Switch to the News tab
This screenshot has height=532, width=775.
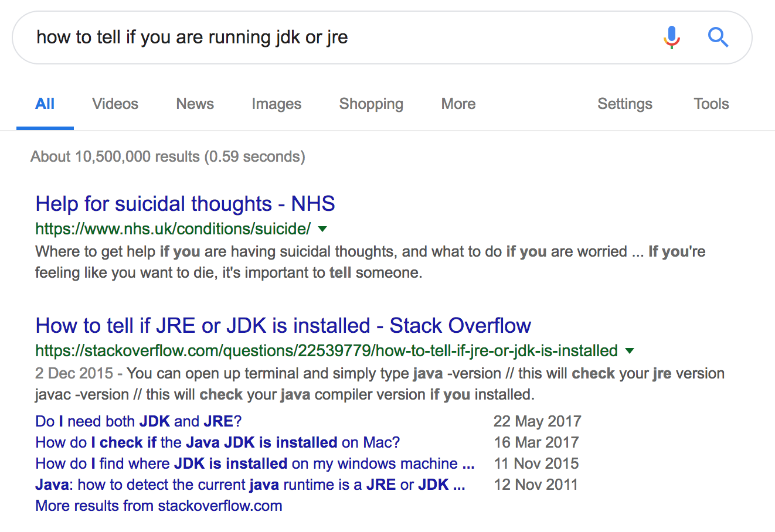coord(195,104)
